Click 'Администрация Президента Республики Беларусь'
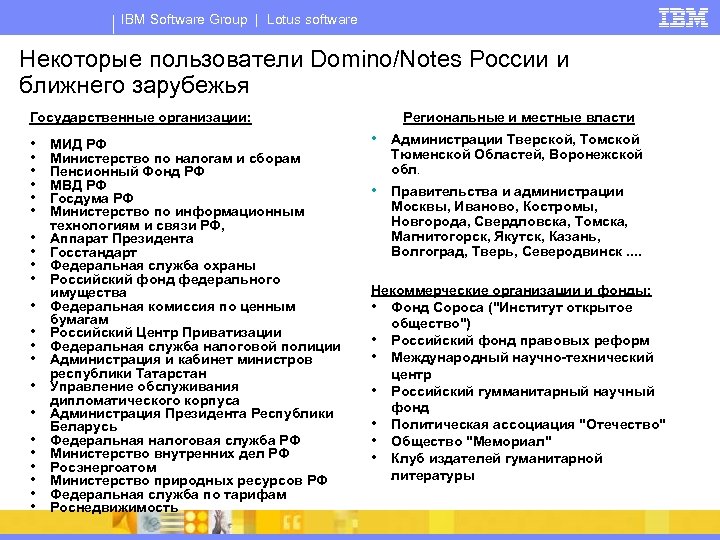The image size is (720, 540). tap(192, 420)
